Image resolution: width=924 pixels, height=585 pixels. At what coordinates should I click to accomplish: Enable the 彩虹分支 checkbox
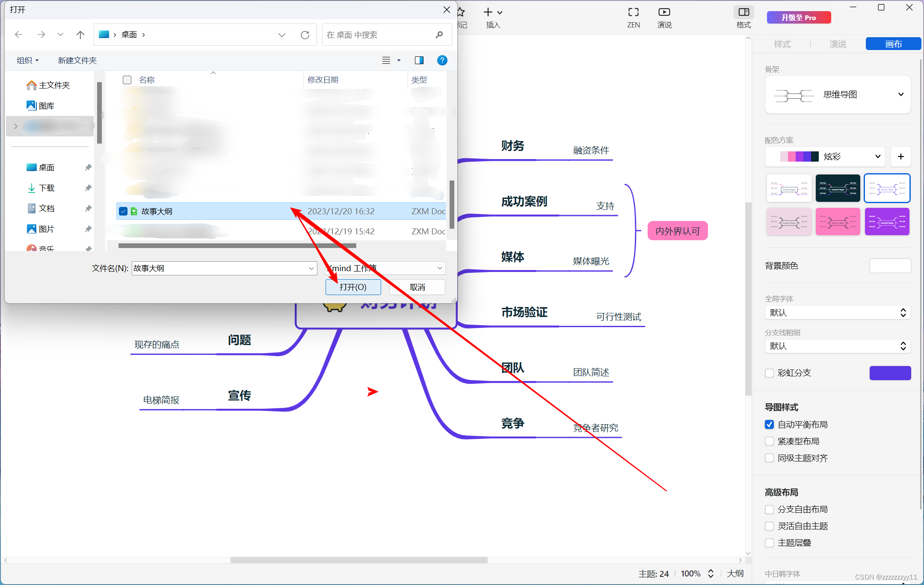pos(769,373)
